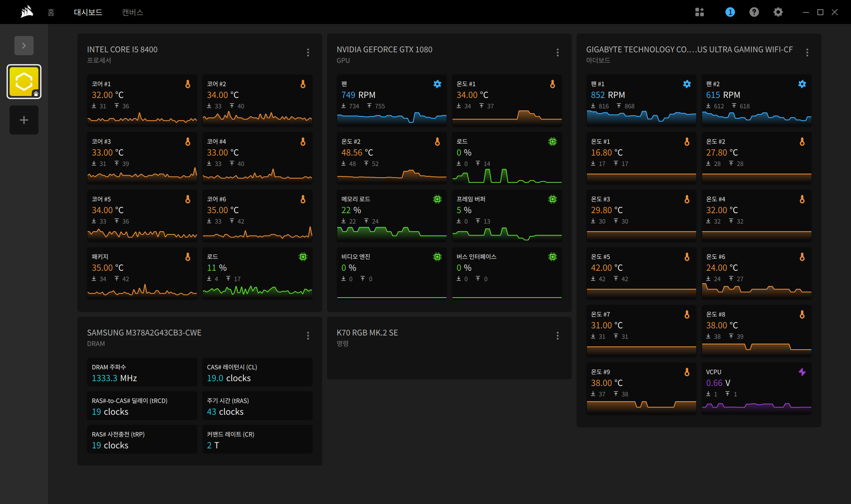Select the 패키지 35.00 °C reading
The height and width of the screenshot is (504, 851).
108,268
